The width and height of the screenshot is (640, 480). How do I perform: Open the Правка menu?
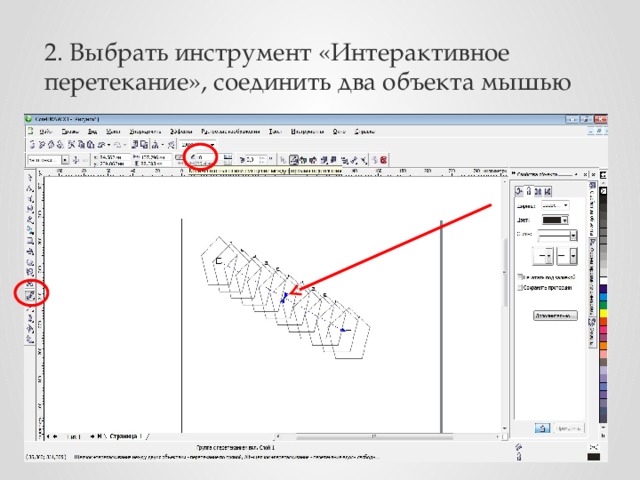click(70, 132)
